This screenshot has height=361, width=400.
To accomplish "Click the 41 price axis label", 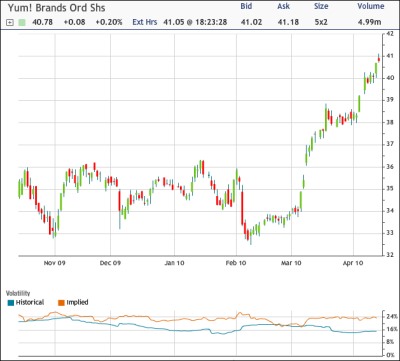I will pos(390,56).
